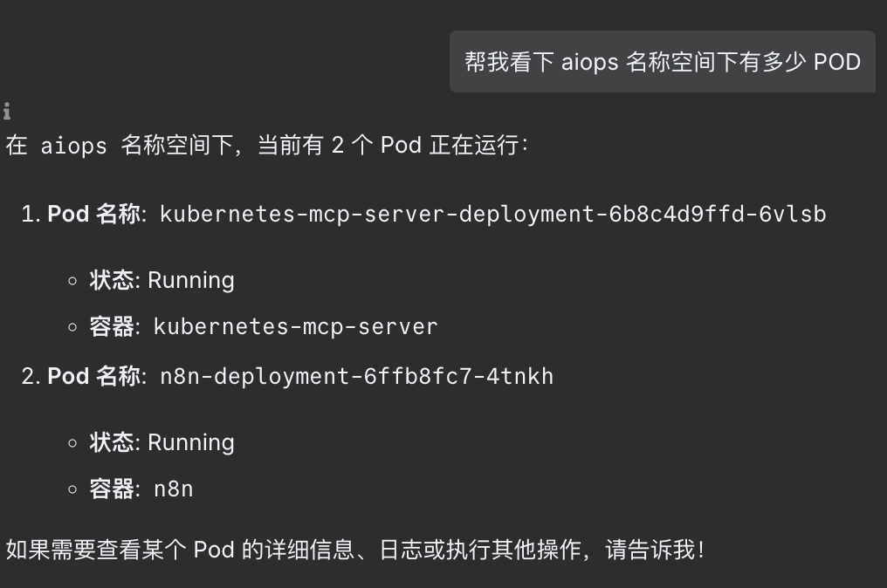
Task: Click second pod's '状态: Running' line
Action: (162, 442)
